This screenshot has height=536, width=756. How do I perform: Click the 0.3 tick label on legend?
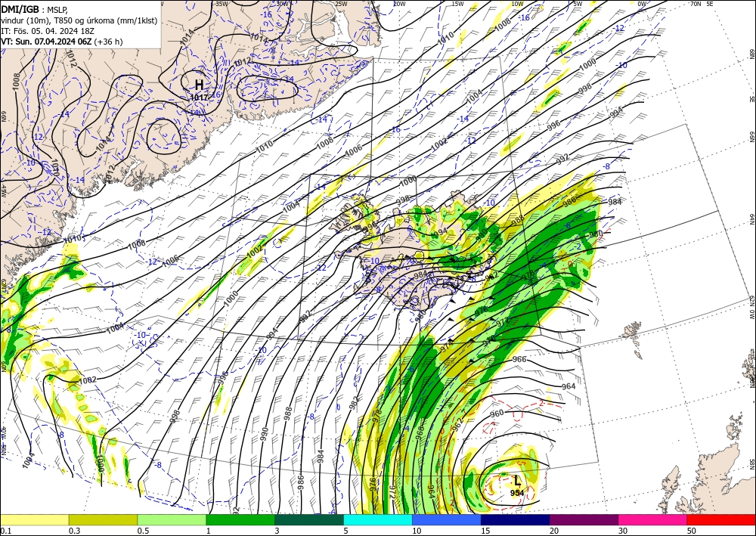(x=74, y=531)
